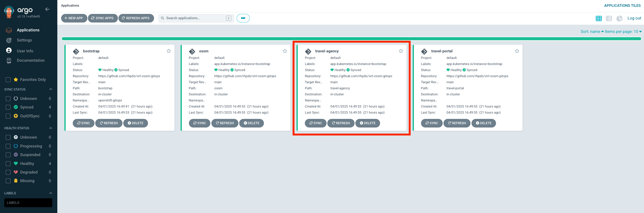
Task: Delete the bootstrap application
Action: pyautogui.click(x=136, y=123)
